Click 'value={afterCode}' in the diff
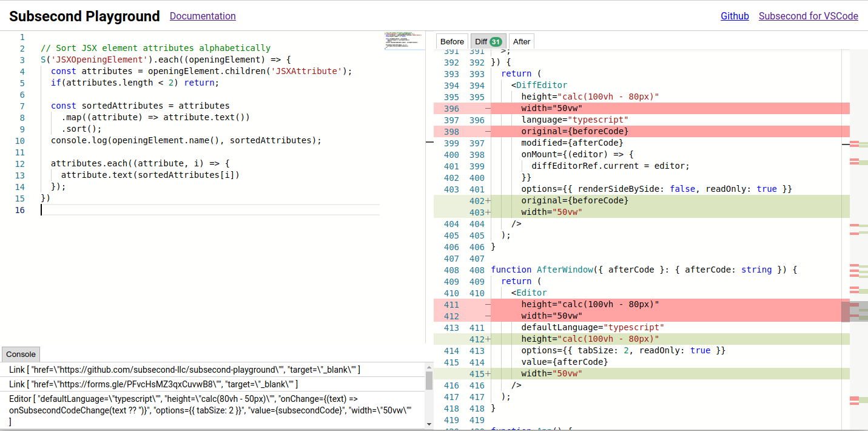This screenshot has height=431, width=868. click(x=565, y=362)
